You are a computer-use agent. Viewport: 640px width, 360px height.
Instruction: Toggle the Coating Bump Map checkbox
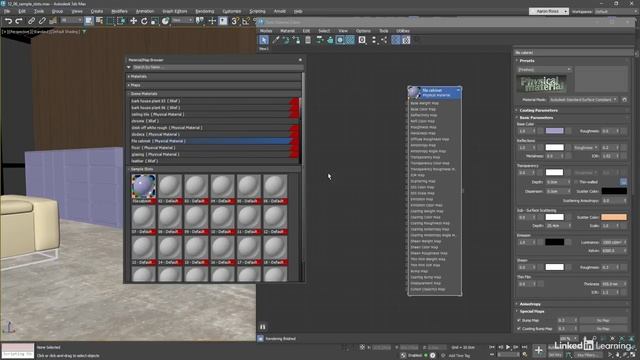point(519,329)
